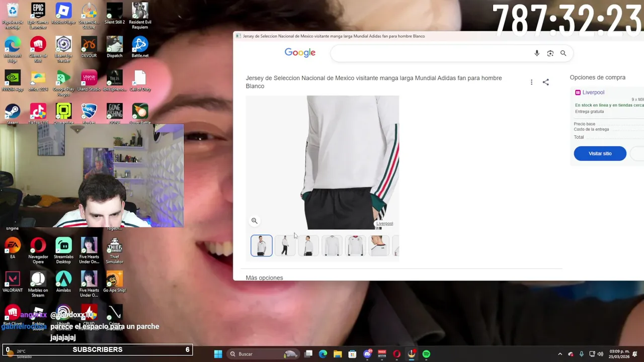
Task: Click the share icon for the jersey
Action: [x=546, y=82]
